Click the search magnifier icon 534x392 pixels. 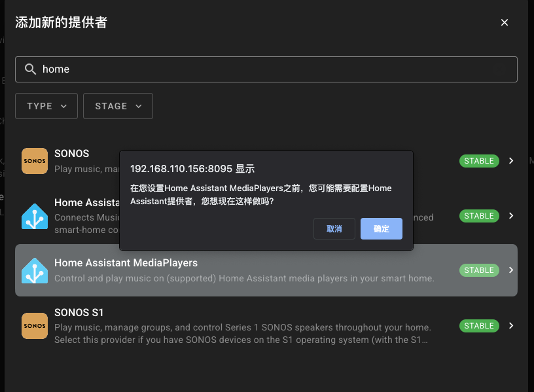30,69
